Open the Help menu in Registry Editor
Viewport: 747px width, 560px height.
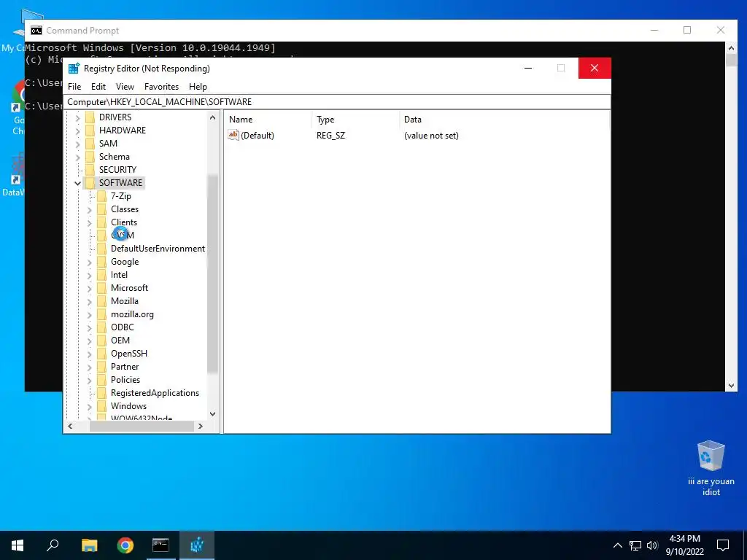198,87
